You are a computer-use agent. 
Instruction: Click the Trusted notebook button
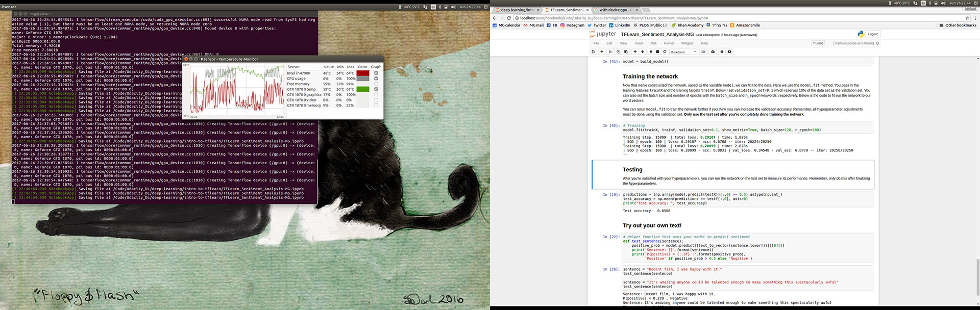coord(818,43)
